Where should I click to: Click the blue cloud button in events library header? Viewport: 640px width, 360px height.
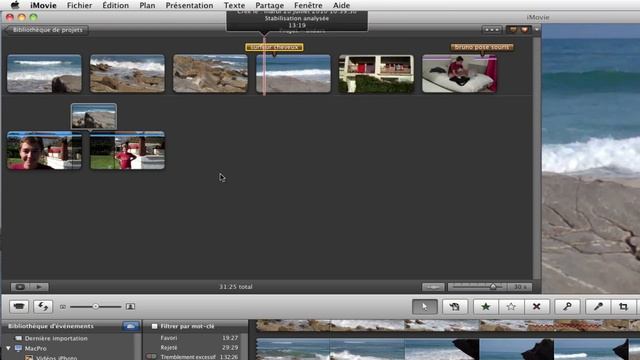click(131, 326)
